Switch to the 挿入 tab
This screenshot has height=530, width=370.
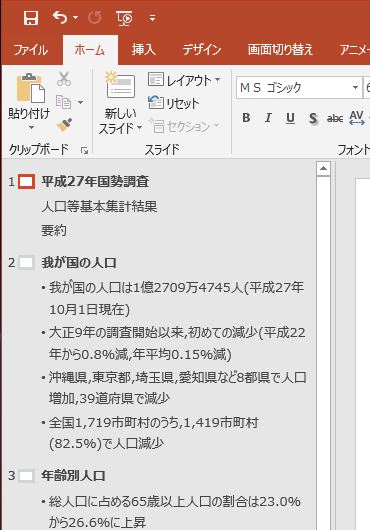pyautogui.click(x=144, y=50)
